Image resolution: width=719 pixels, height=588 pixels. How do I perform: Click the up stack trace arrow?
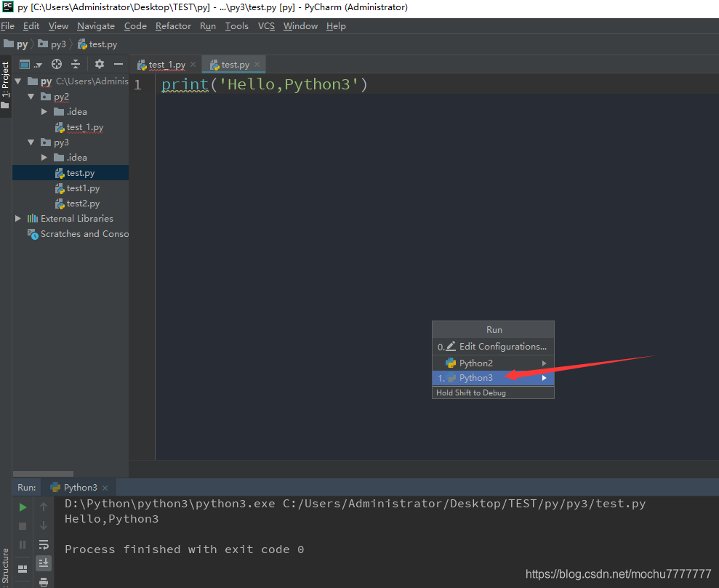[x=44, y=507]
